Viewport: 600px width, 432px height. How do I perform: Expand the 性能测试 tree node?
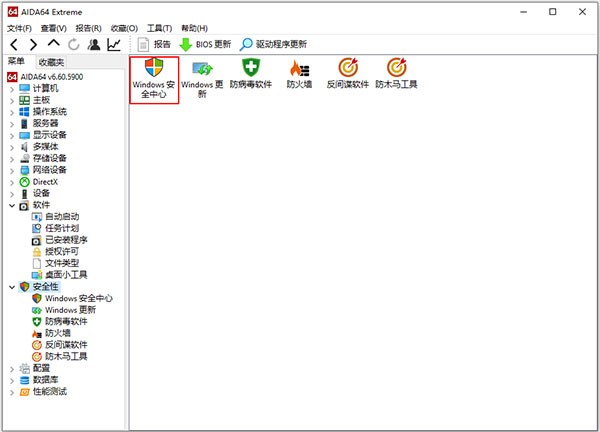tap(12, 392)
